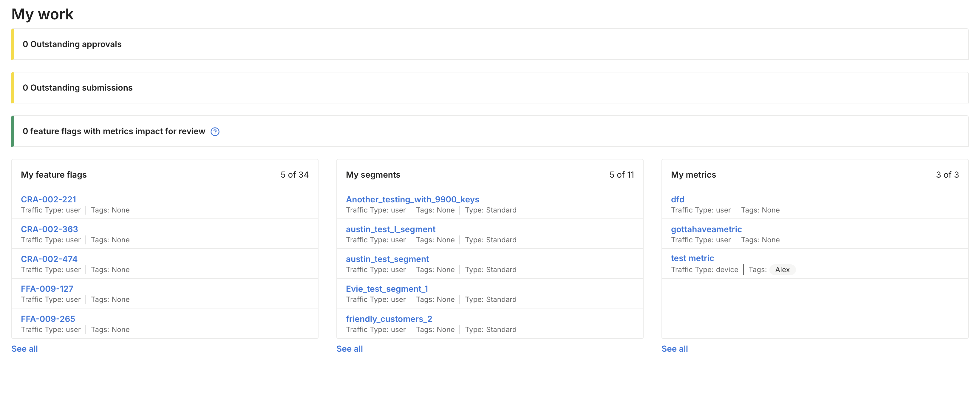See all metrics
The width and height of the screenshot is (980, 394).
click(674, 349)
